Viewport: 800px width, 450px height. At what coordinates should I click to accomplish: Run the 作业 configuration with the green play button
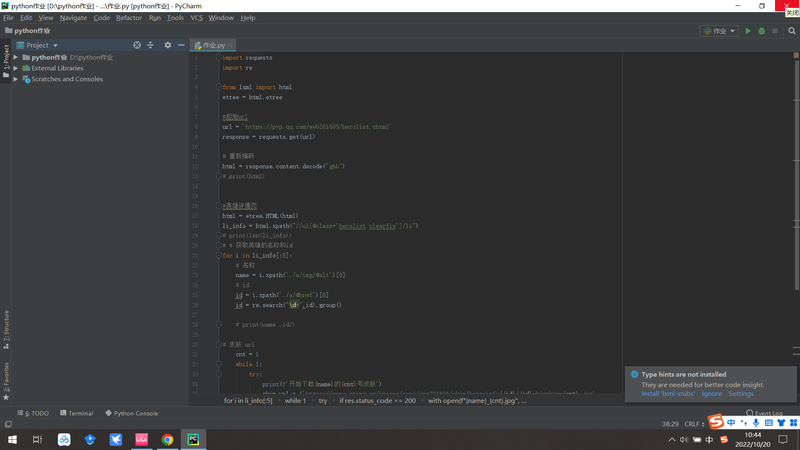point(748,31)
